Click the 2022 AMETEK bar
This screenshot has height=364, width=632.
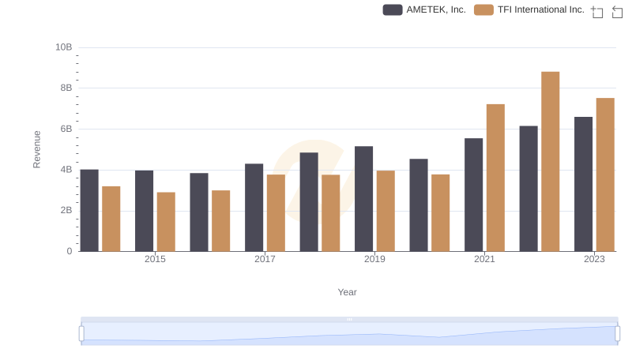click(529, 189)
